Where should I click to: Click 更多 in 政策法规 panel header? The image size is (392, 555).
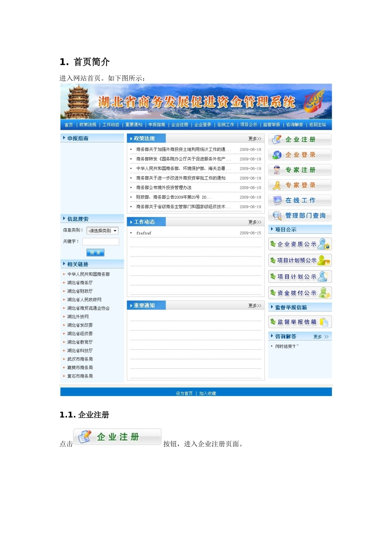(255, 139)
